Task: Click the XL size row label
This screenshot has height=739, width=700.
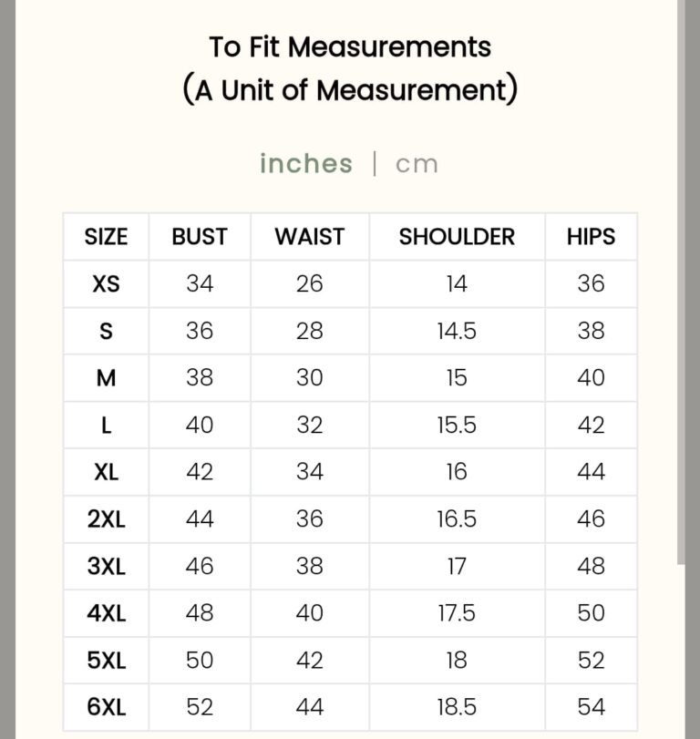Action: click(106, 472)
